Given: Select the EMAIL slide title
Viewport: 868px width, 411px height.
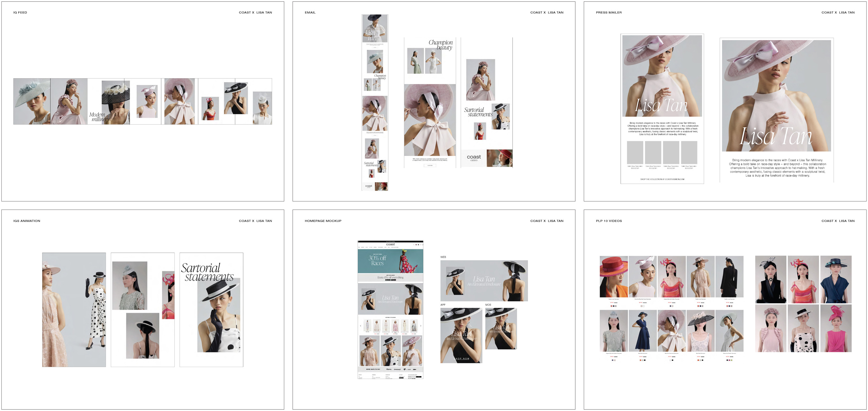Looking at the screenshot, I should [310, 12].
